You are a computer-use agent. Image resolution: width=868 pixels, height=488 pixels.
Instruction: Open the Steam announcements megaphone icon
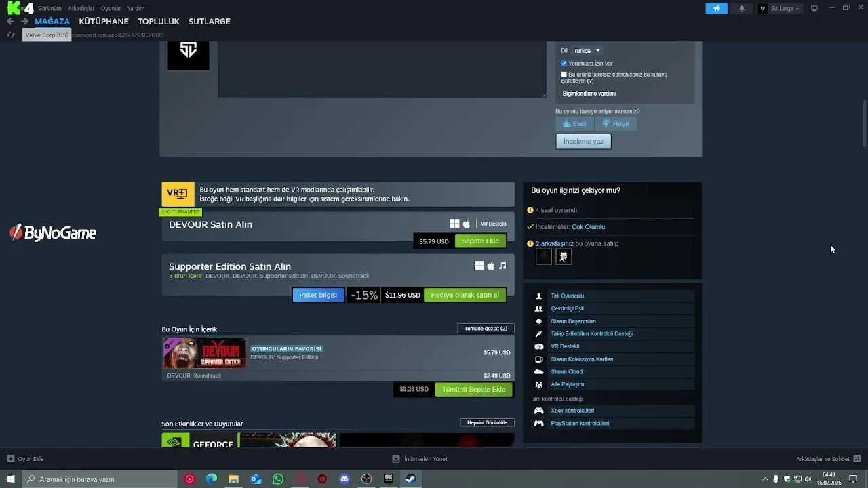(x=716, y=8)
